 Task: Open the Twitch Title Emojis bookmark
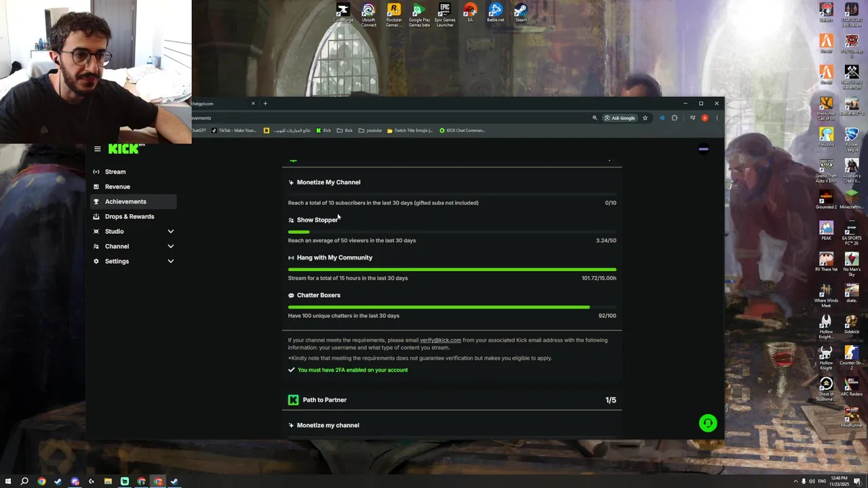[410, 130]
